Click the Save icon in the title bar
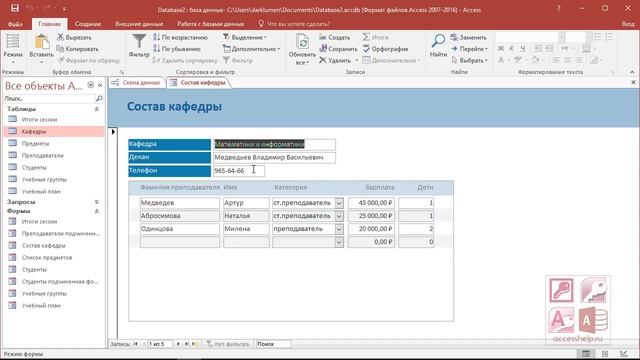The image size is (640, 360). [x=15, y=8]
